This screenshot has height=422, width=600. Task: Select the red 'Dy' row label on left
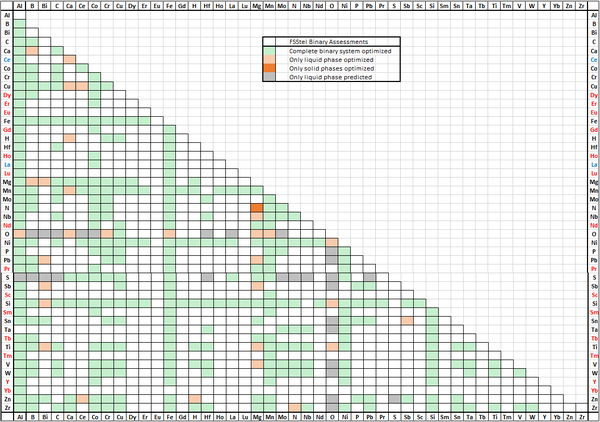tap(7, 94)
